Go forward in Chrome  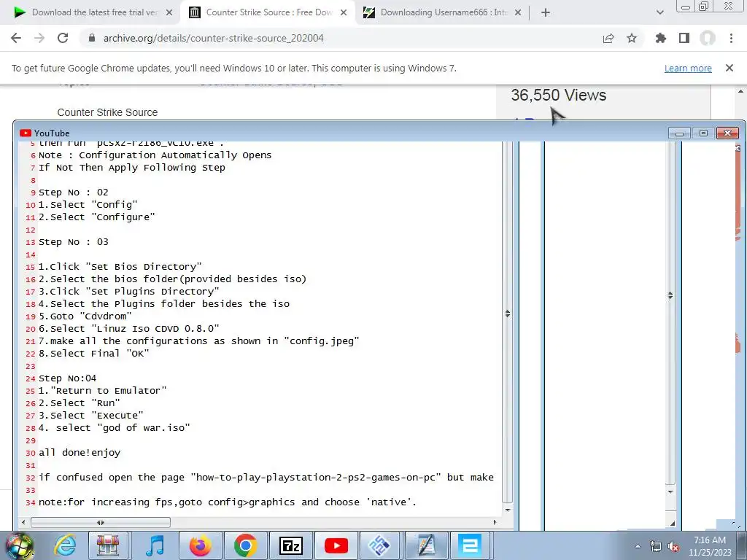coord(39,38)
